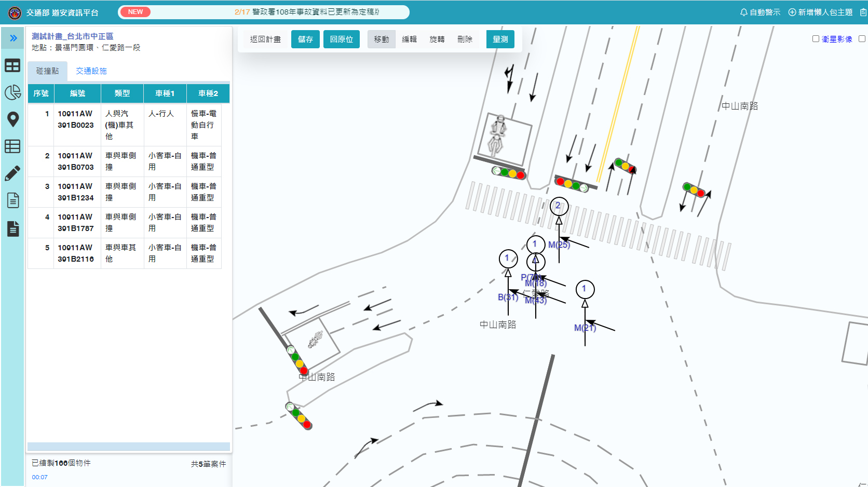Switch to the 交通設施 tab
868x487 pixels.
pyautogui.click(x=91, y=71)
